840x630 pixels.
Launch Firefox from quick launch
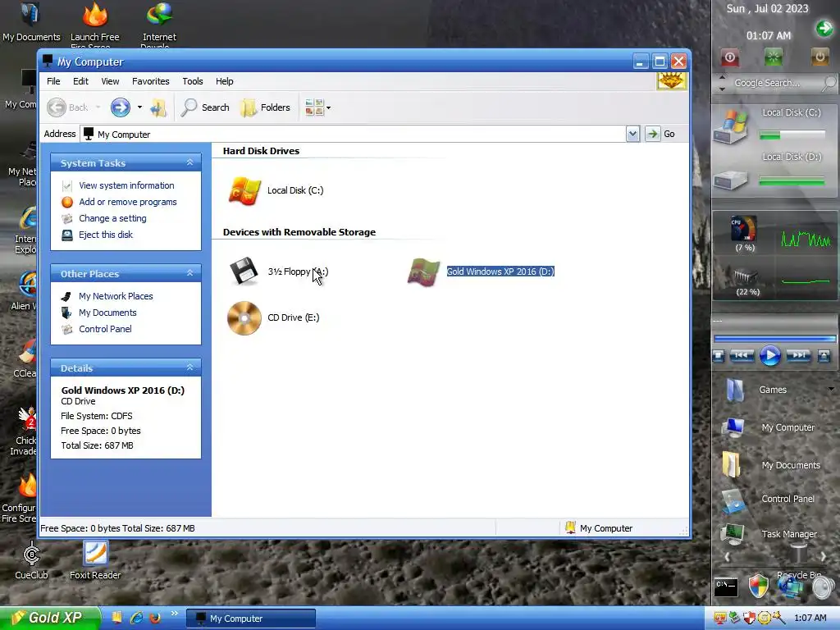click(x=155, y=618)
